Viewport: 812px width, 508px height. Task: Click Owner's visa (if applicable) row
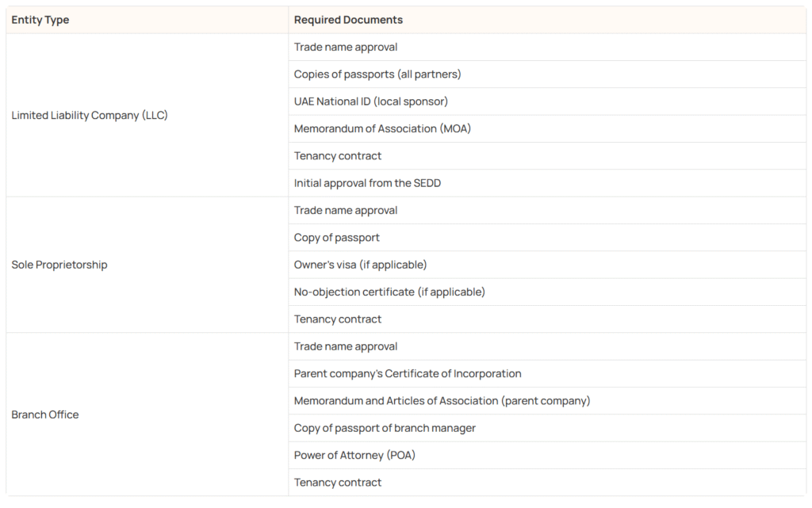pyautogui.click(x=547, y=265)
